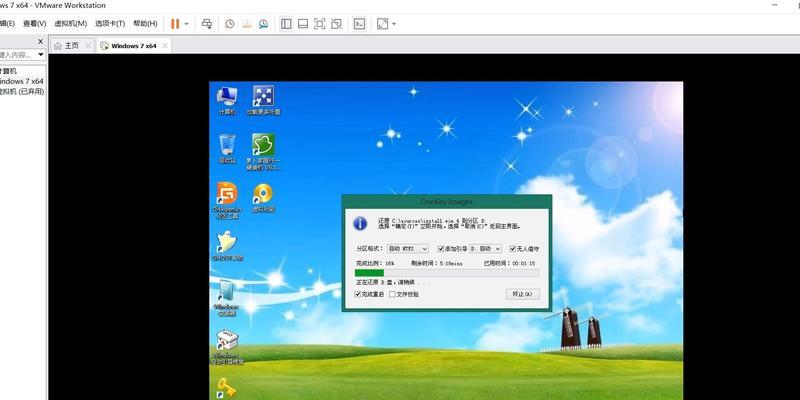Open the snapshot manager icon
Screen dimensions: 800x400
coord(263,23)
